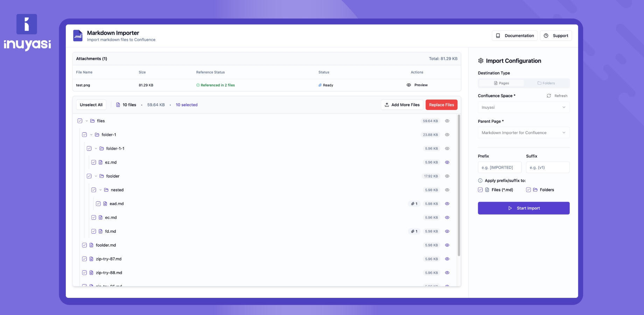The height and width of the screenshot is (315, 644).
Task: Preview ez.md with its eye icon
Action: point(447,162)
